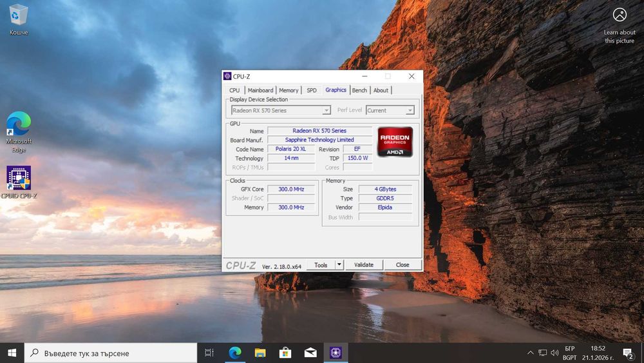Close CPU-Z with the title bar X

[412, 76]
